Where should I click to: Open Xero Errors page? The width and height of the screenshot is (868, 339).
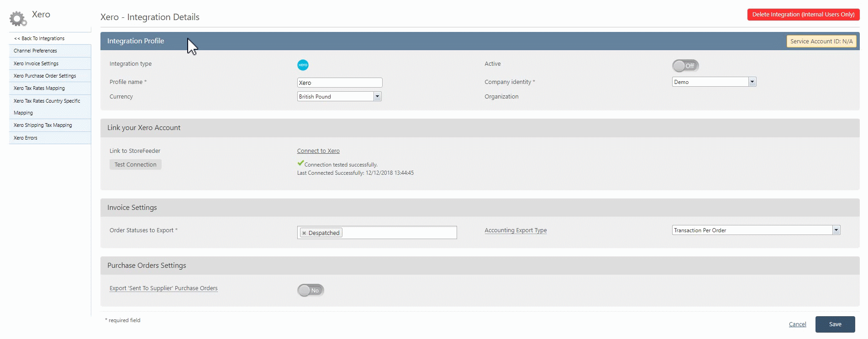coord(50,138)
